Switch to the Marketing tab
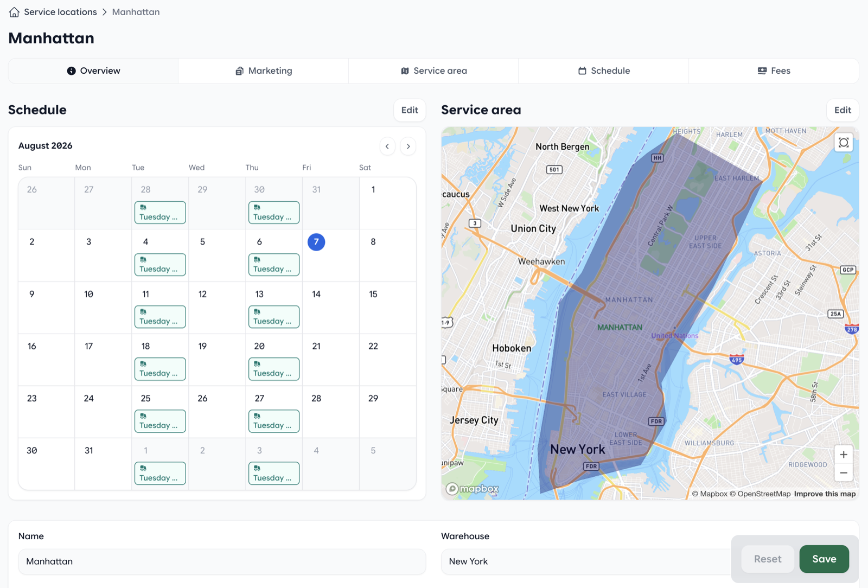 pos(264,71)
